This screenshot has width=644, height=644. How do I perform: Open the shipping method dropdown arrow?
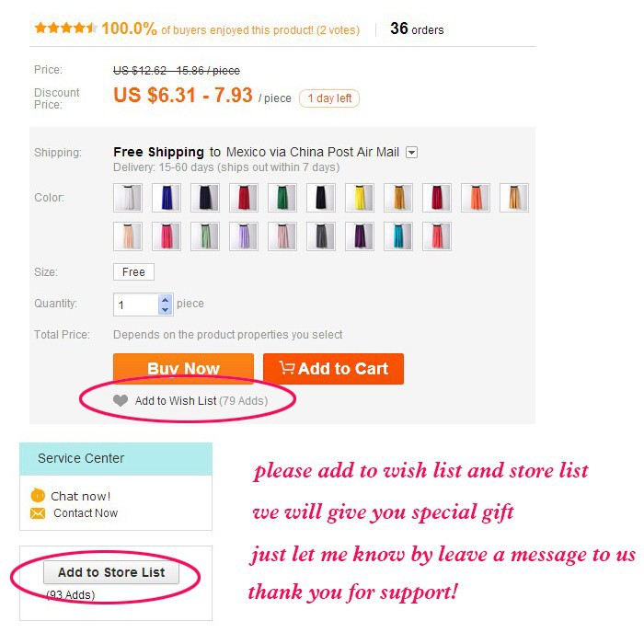click(411, 153)
